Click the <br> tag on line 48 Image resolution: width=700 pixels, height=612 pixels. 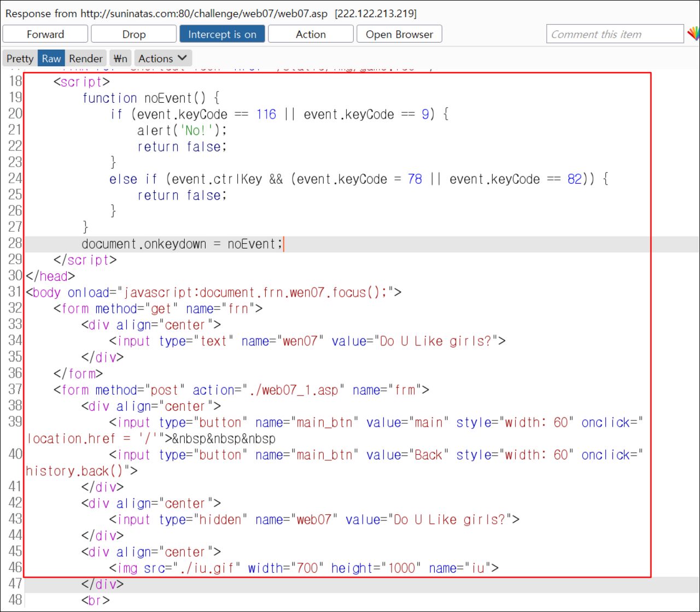96,601
